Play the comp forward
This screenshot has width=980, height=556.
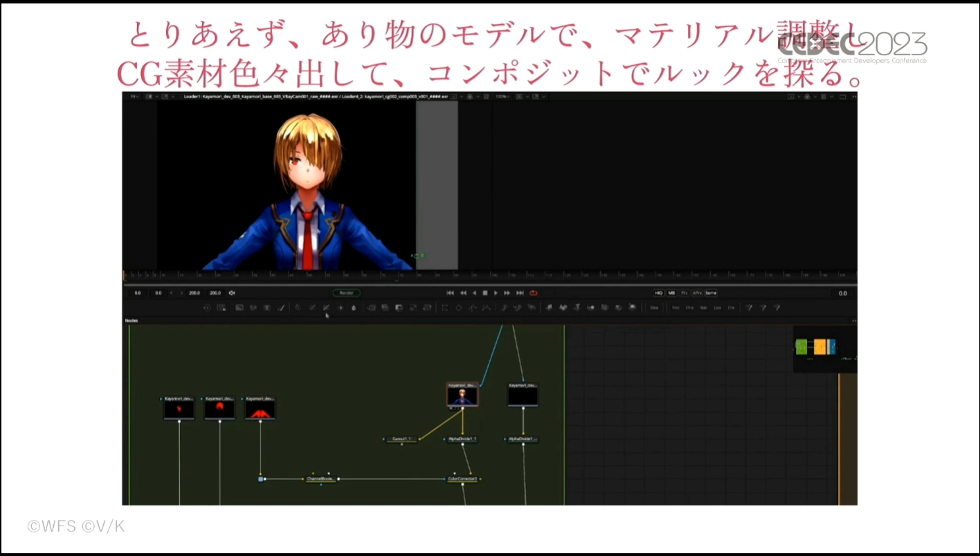(496, 293)
